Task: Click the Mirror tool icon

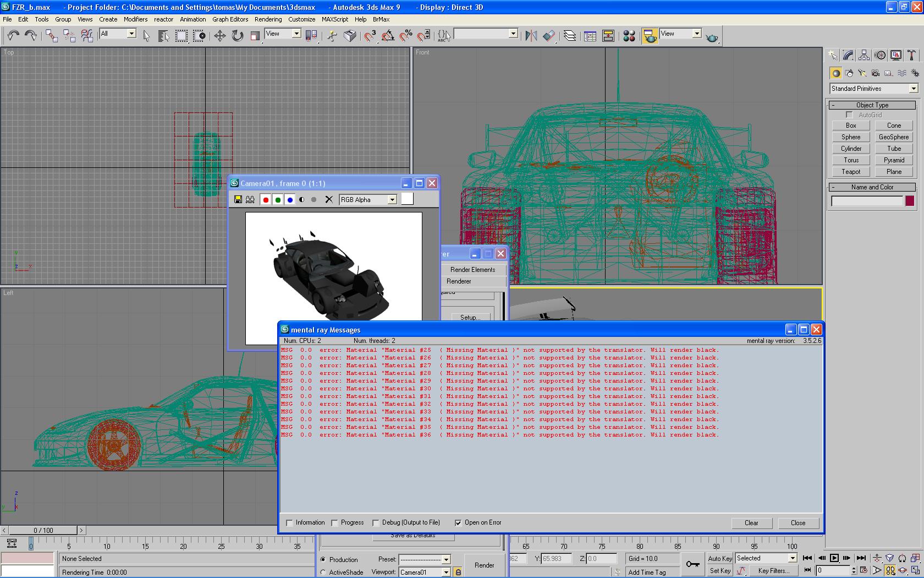Action: pyautogui.click(x=531, y=36)
